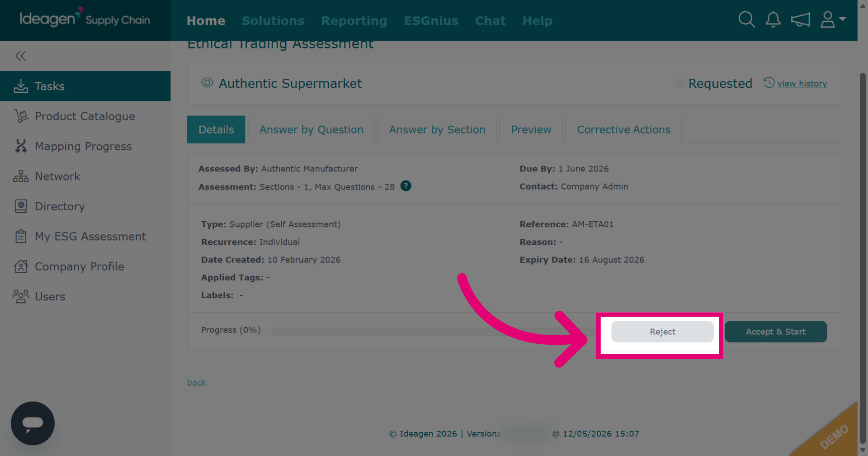The image size is (868, 456).
Task: Open Tasks in the sidebar
Action: pos(85,86)
